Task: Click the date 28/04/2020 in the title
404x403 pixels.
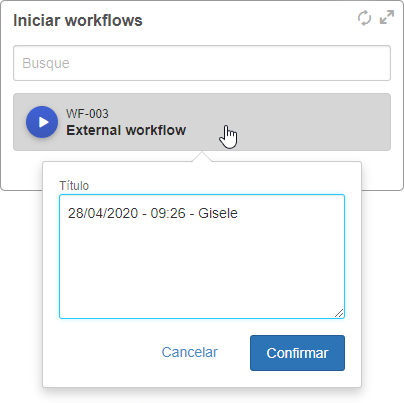Action: coord(103,213)
